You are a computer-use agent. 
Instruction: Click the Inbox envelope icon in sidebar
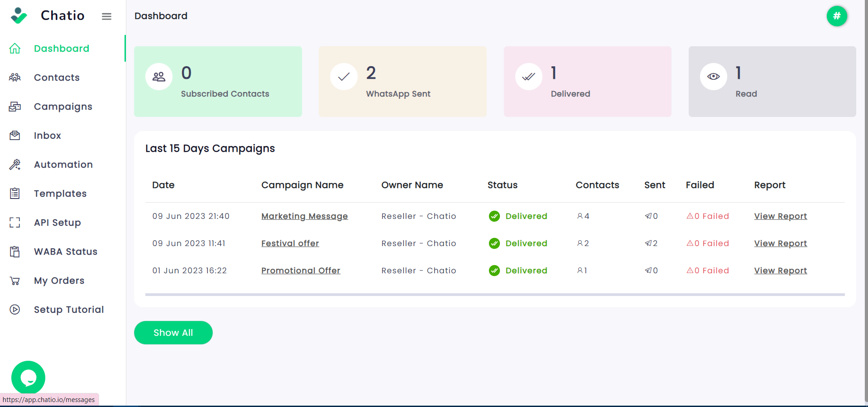tap(15, 136)
